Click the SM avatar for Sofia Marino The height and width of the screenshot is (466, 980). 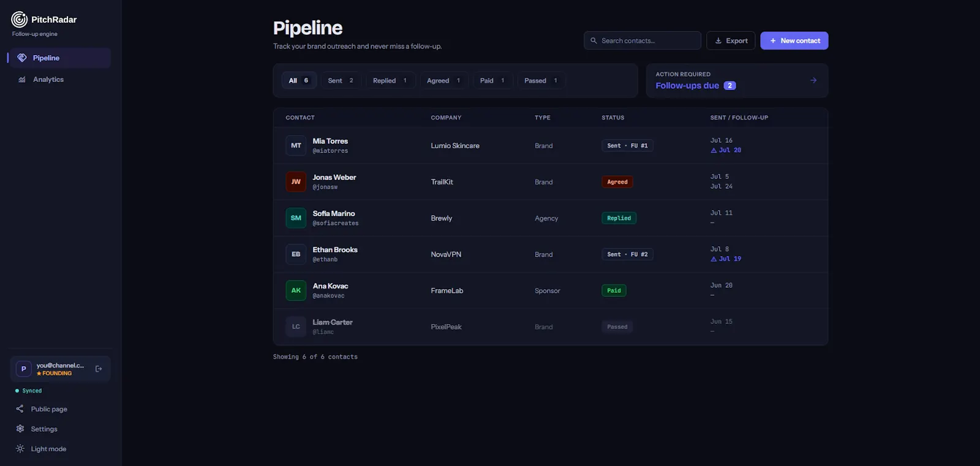click(x=296, y=218)
